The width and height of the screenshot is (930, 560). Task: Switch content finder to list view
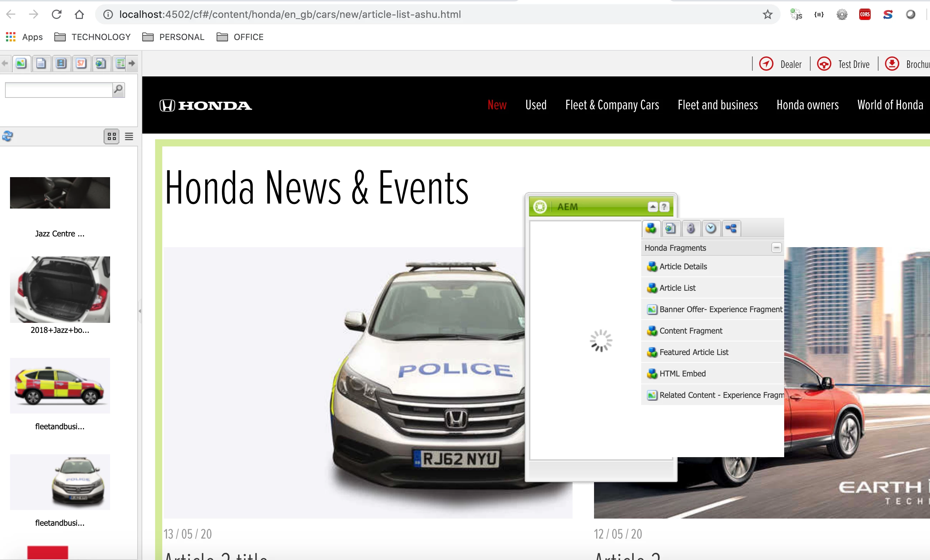click(x=129, y=136)
